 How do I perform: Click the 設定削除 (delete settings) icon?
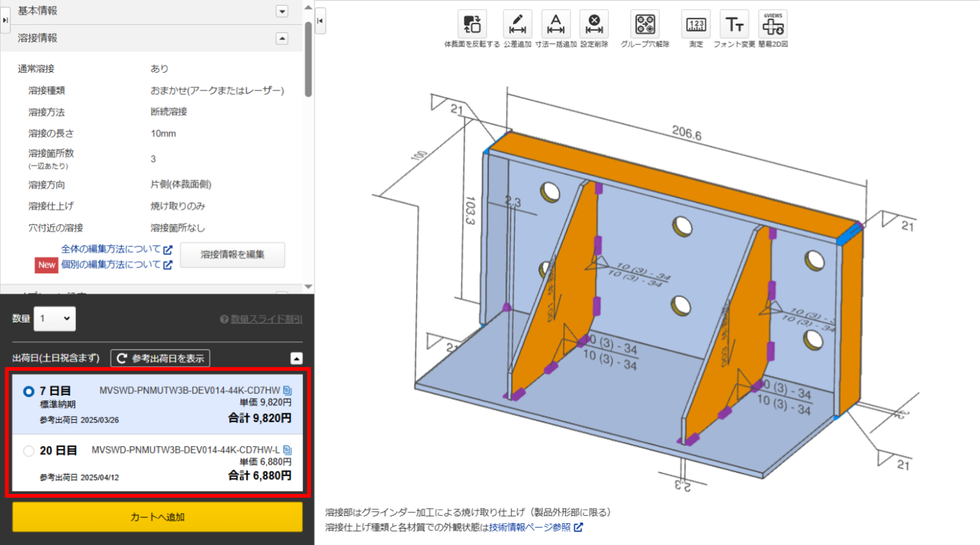coord(594,24)
